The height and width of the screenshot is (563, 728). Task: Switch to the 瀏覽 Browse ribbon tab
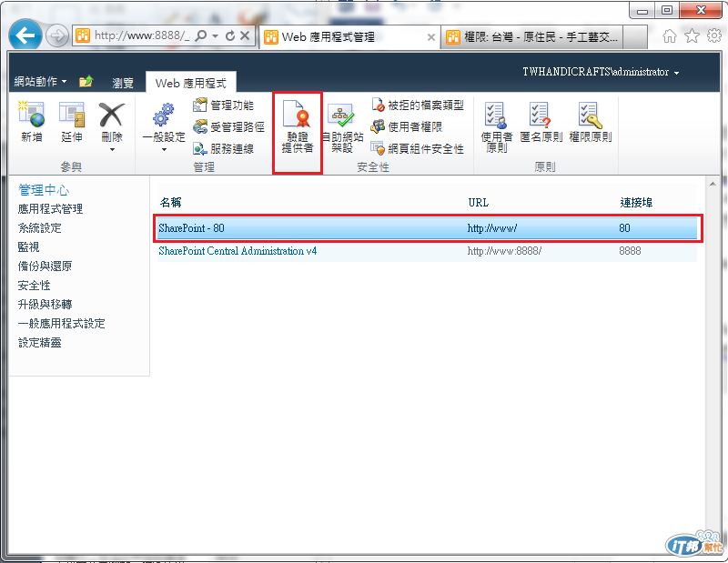(123, 83)
